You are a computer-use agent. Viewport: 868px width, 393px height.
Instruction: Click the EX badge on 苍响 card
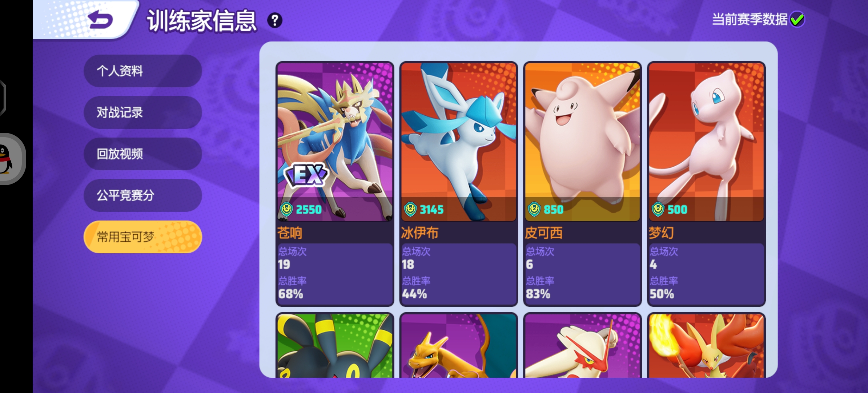(306, 175)
